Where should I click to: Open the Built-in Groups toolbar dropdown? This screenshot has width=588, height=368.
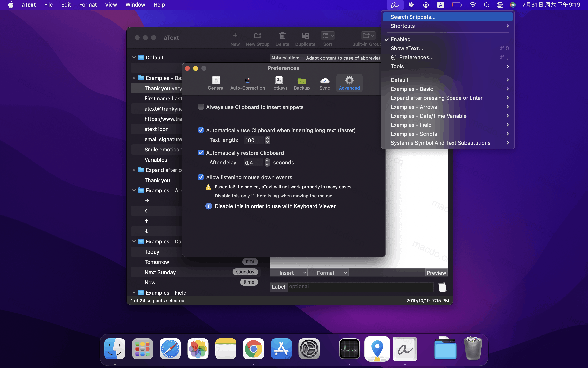coord(368,36)
